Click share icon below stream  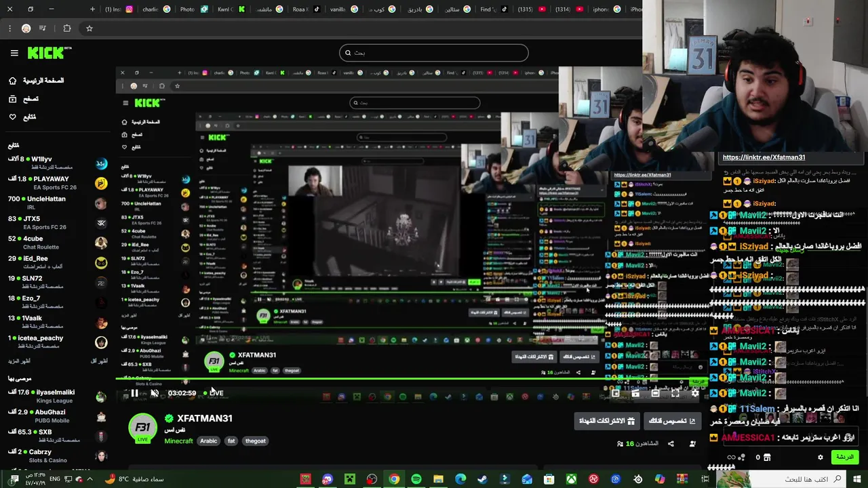[x=671, y=444]
